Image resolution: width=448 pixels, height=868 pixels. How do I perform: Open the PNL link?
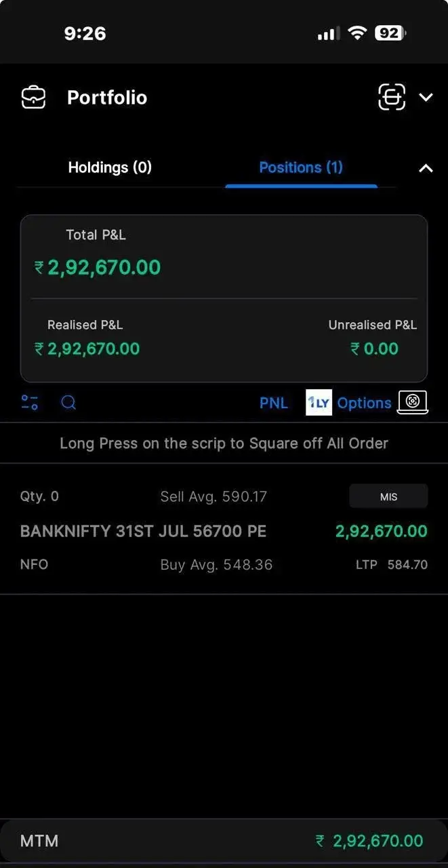tap(274, 403)
